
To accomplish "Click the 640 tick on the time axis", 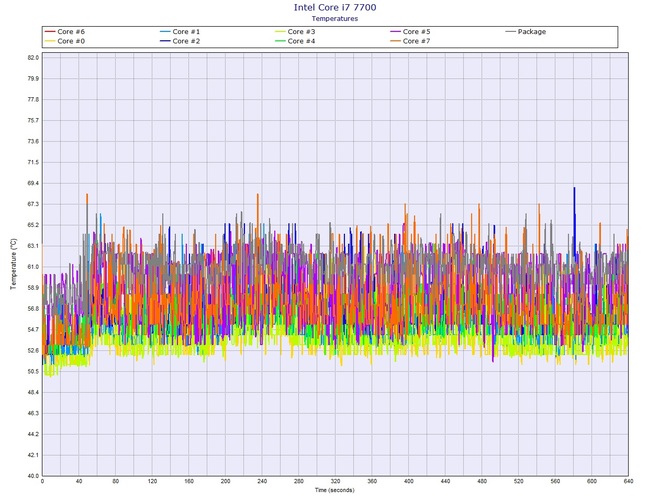I will pos(628,481).
